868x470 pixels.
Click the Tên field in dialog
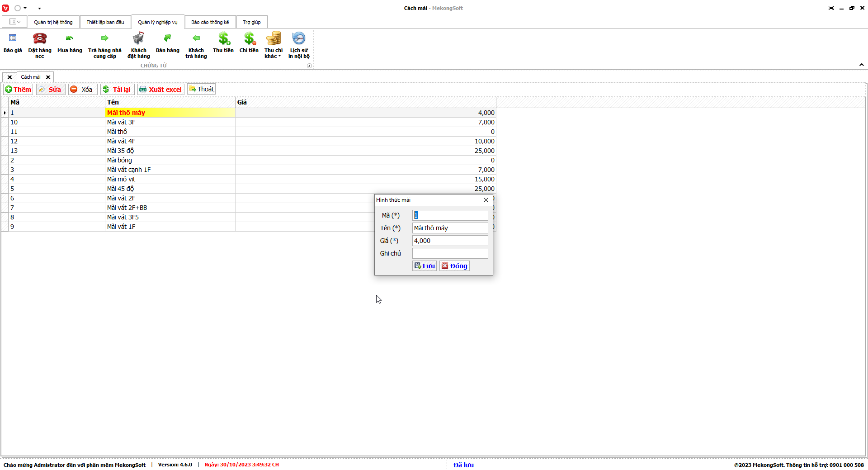point(450,228)
